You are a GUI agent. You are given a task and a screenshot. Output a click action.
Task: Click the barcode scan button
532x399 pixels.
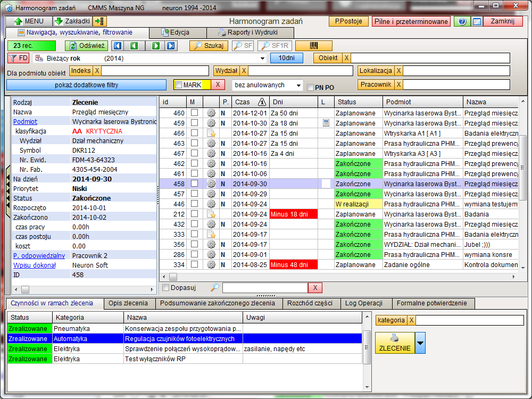click(314, 45)
